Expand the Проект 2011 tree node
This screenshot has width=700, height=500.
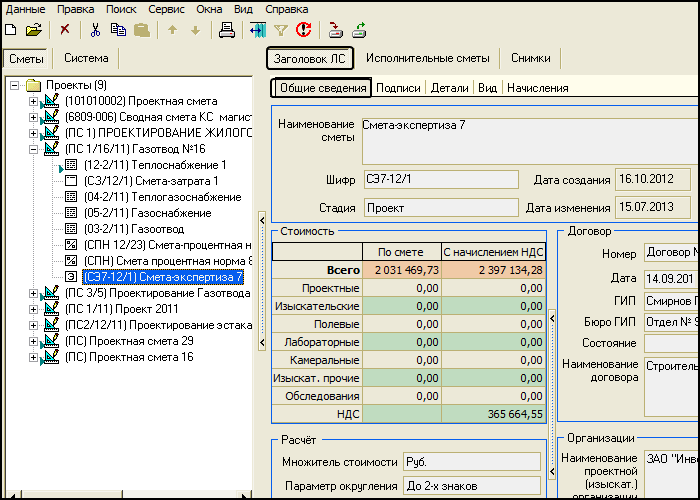pos(34,309)
